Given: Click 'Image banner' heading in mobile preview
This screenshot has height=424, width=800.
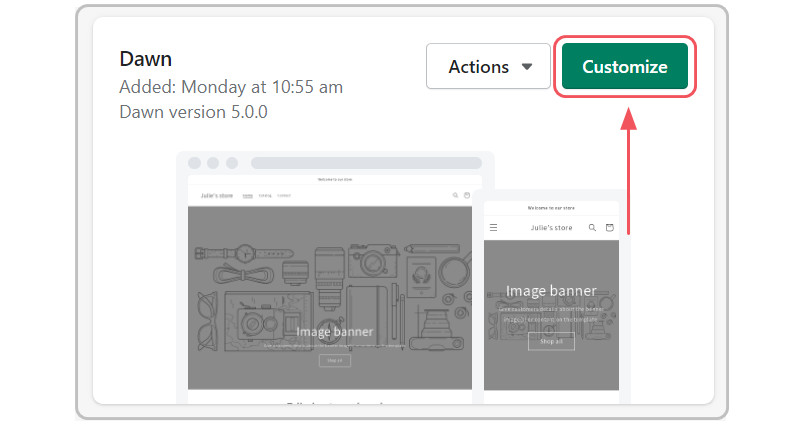Looking at the screenshot, I should [551, 291].
